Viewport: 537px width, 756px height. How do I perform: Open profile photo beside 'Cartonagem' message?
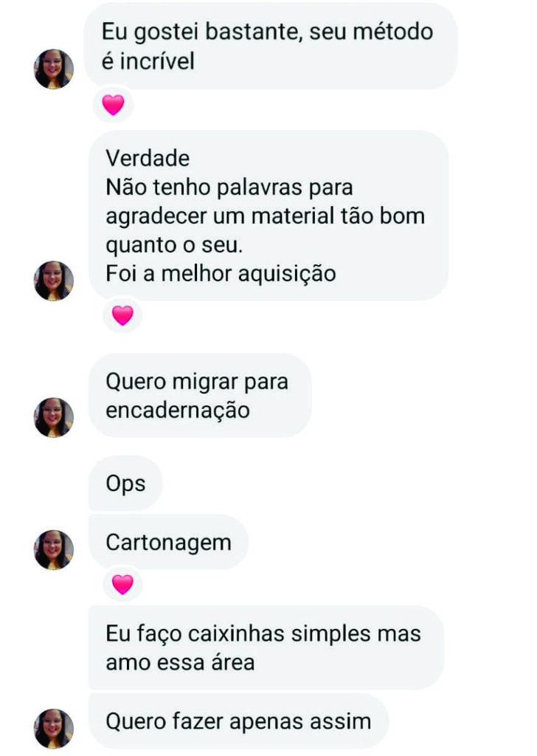53,550
